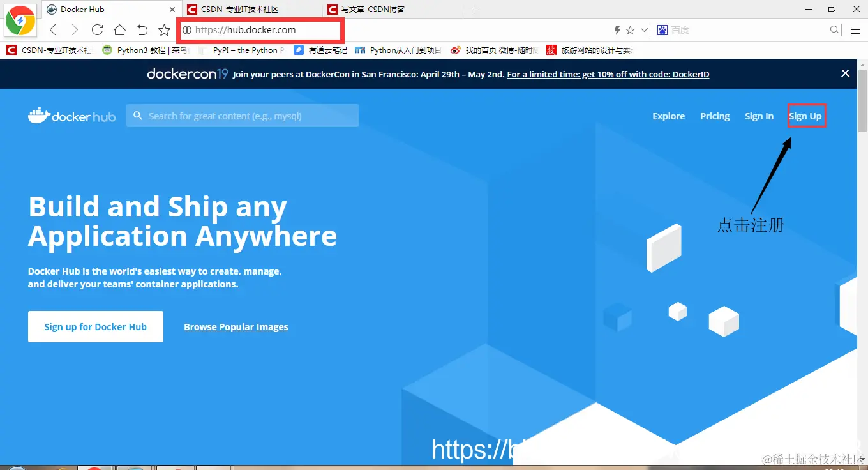Open the CSDN-专业IT技术社区 bookmark
Screen dimensions: 868x470
coord(49,50)
